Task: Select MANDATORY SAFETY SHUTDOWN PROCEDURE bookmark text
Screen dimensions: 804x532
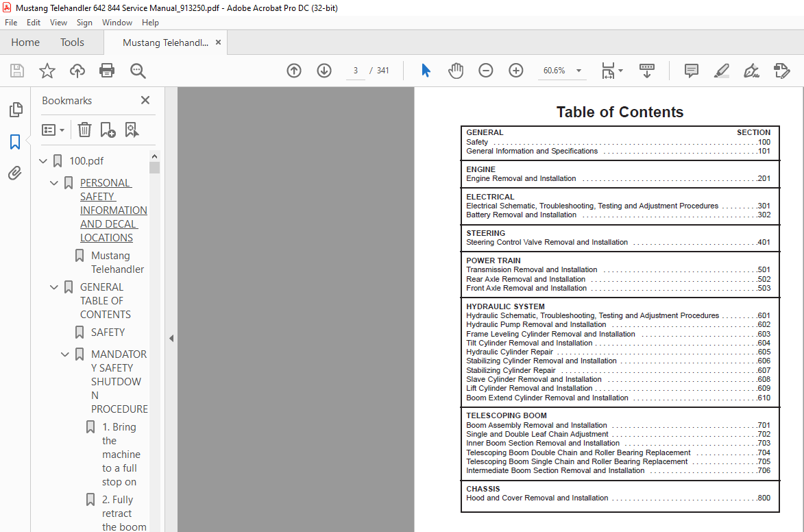Action: tap(119, 382)
